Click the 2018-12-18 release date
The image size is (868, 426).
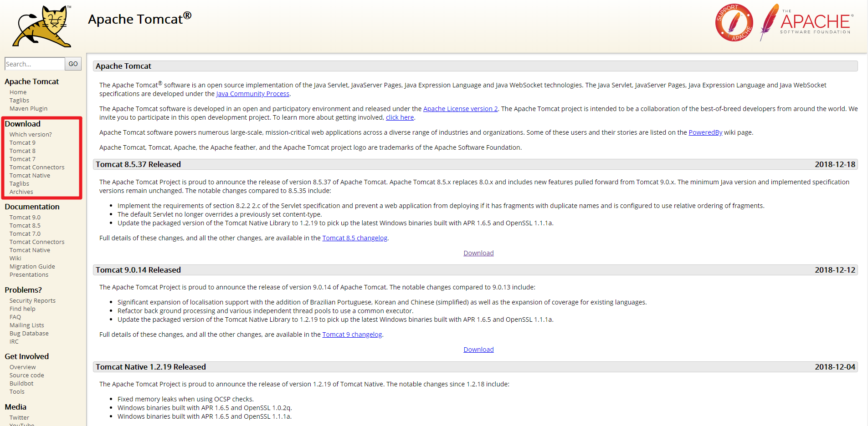[835, 164]
